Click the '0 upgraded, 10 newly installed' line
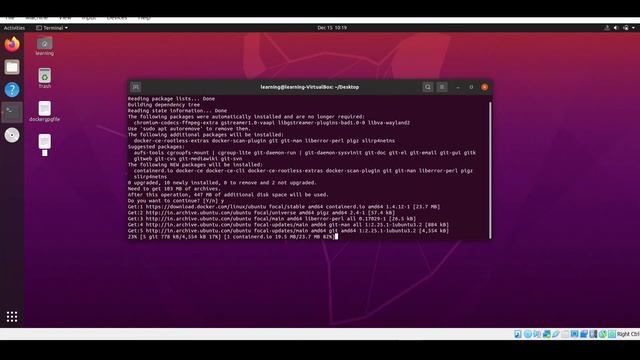Screen dimensions: 640x360 click(222, 182)
